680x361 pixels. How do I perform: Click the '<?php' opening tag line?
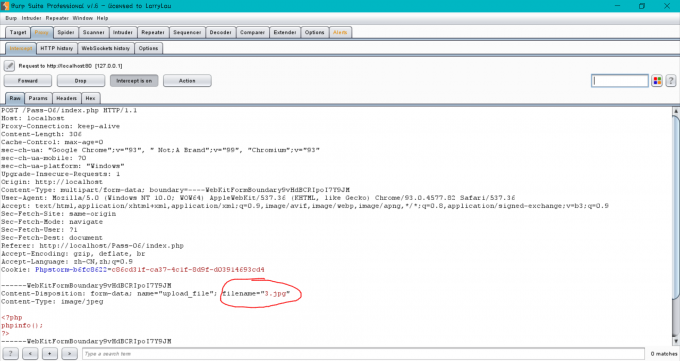pos(12,318)
